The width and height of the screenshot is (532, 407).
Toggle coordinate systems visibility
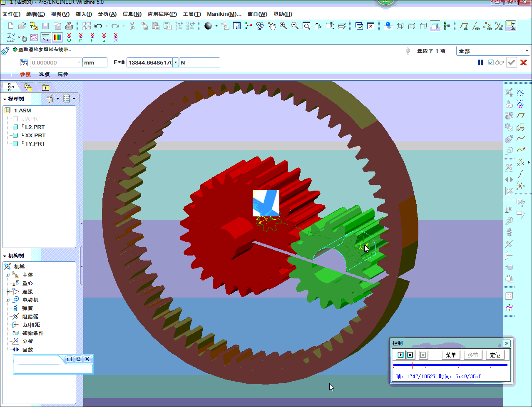coord(499,26)
